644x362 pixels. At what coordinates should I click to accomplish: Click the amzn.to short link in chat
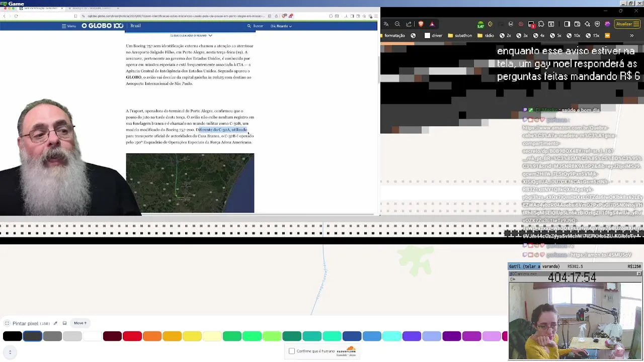[x=601, y=255]
